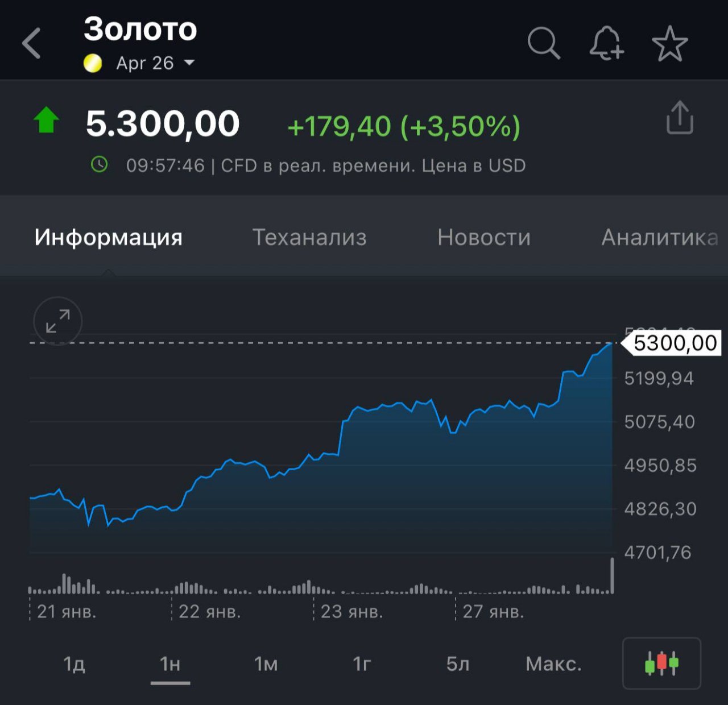Tap the back arrow in the header
728x705 pixels.
pyautogui.click(x=32, y=43)
